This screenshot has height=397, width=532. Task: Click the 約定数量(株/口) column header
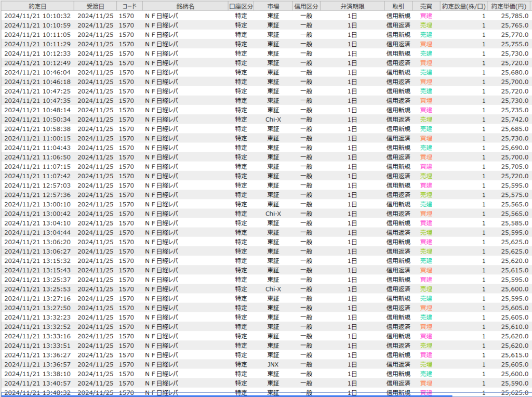click(x=463, y=6)
